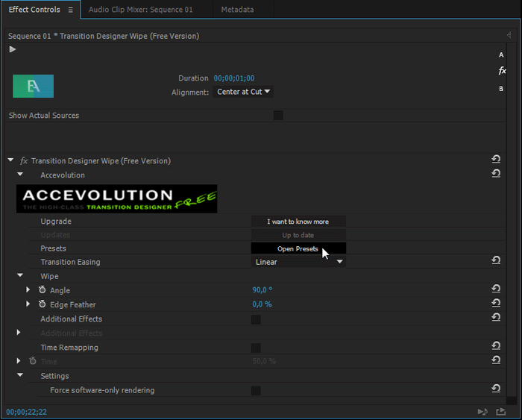Enable the Time Remapping checkbox
This screenshot has height=420, width=522.
point(256,348)
